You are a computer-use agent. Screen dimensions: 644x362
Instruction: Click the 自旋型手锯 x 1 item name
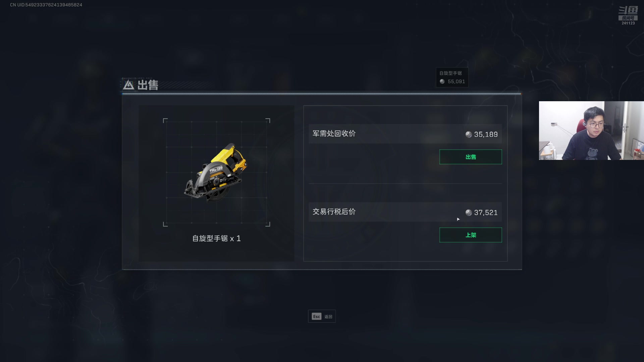click(216, 238)
